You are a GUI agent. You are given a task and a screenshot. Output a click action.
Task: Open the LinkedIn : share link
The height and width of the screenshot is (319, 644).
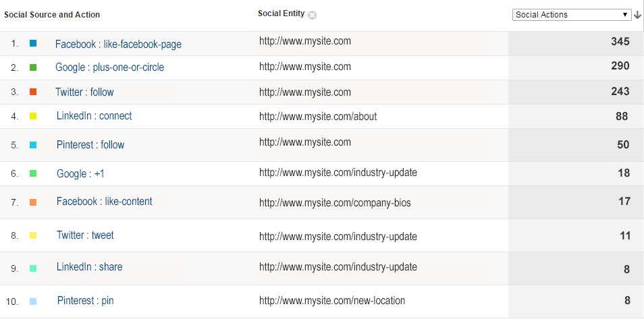tap(90, 267)
